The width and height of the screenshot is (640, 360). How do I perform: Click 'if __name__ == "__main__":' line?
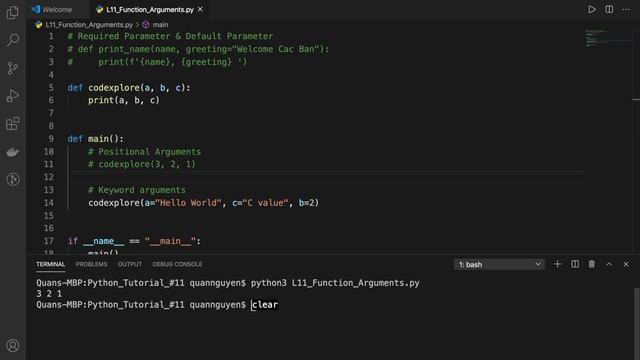134,241
